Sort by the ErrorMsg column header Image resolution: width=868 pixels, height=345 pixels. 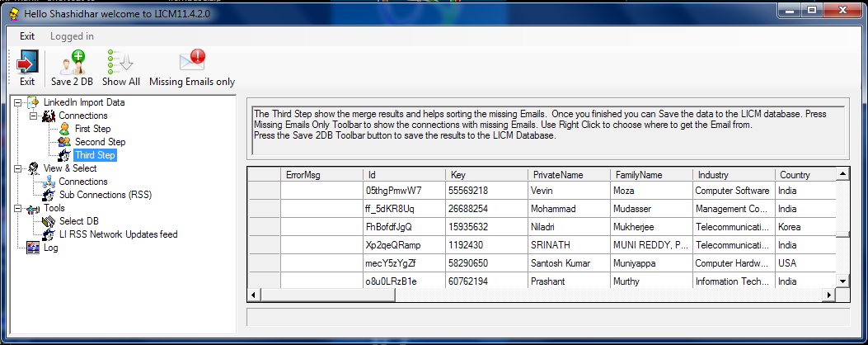321,175
